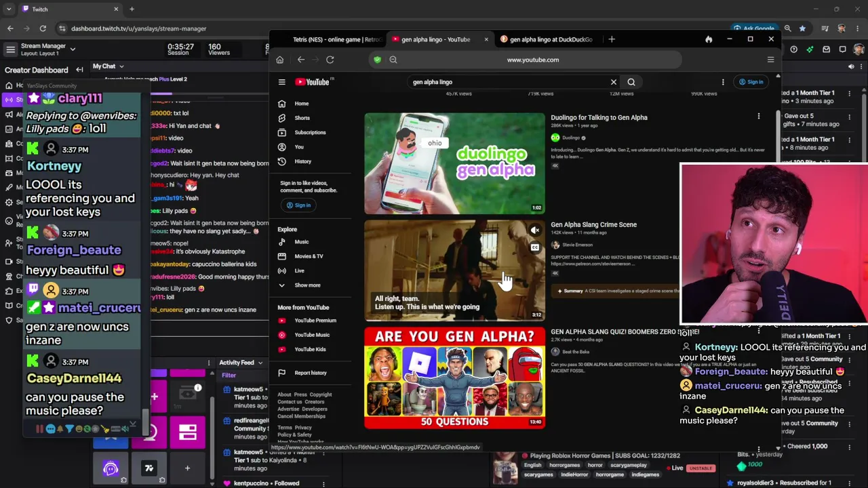Collapse the Creator Dashboard sidebar
This screenshot has height=488, width=868.
pyautogui.click(x=79, y=70)
